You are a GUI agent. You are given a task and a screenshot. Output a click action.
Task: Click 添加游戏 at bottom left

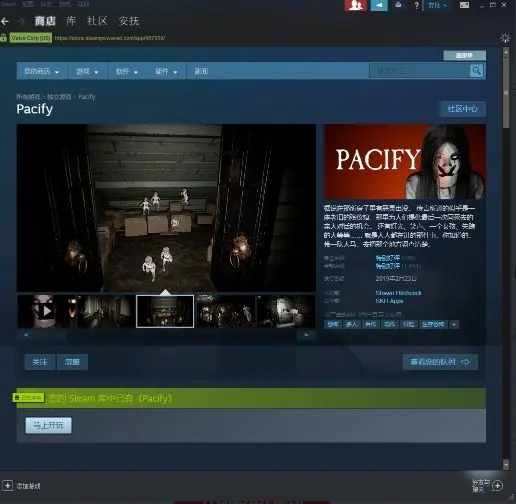coord(28,486)
